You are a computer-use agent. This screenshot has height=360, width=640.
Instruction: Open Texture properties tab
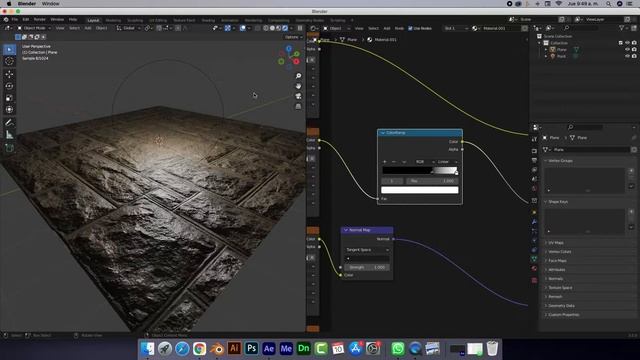point(534,280)
